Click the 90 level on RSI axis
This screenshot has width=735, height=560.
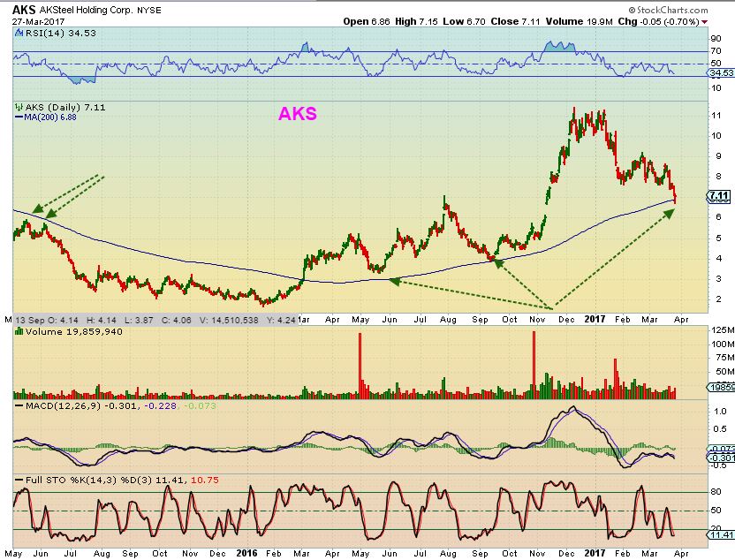coord(716,39)
